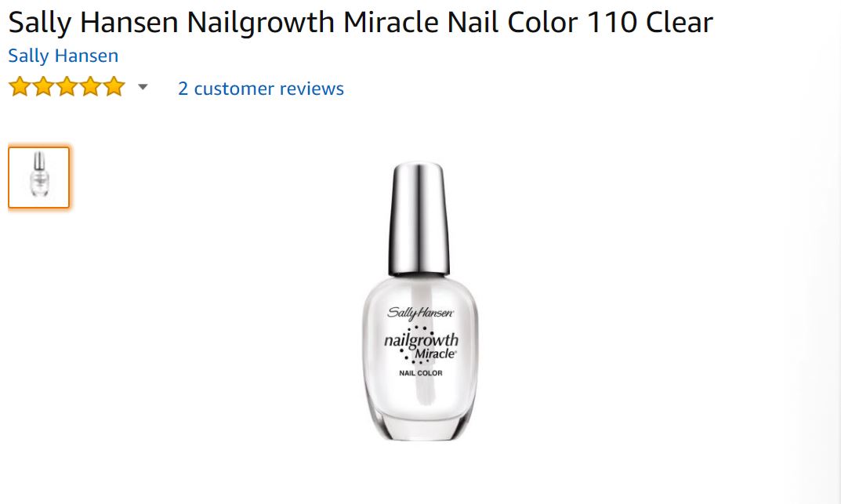
Task: Click the word Nailgrowth in the title
Action: point(261,24)
